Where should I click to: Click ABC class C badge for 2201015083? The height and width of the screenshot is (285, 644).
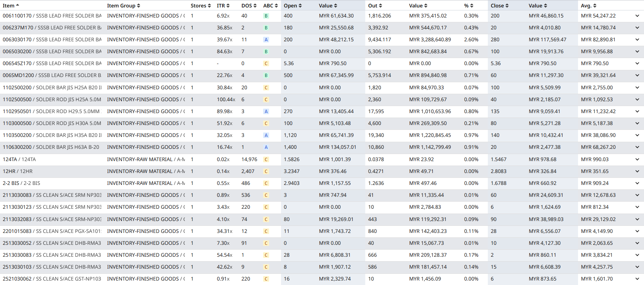pyautogui.click(x=266, y=231)
